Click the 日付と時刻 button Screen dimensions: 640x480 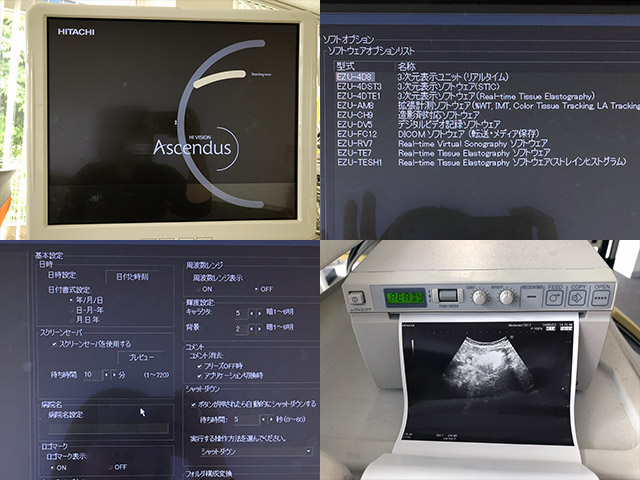pos(132,277)
